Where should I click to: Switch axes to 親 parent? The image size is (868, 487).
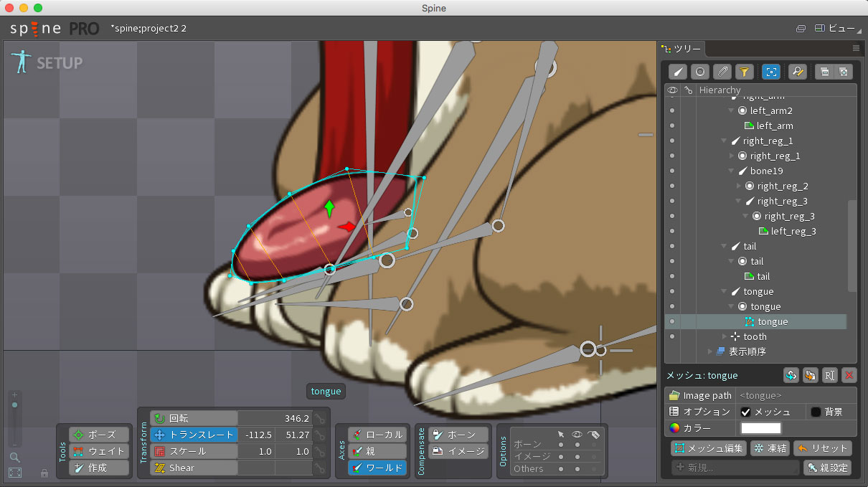pos(377,451)
